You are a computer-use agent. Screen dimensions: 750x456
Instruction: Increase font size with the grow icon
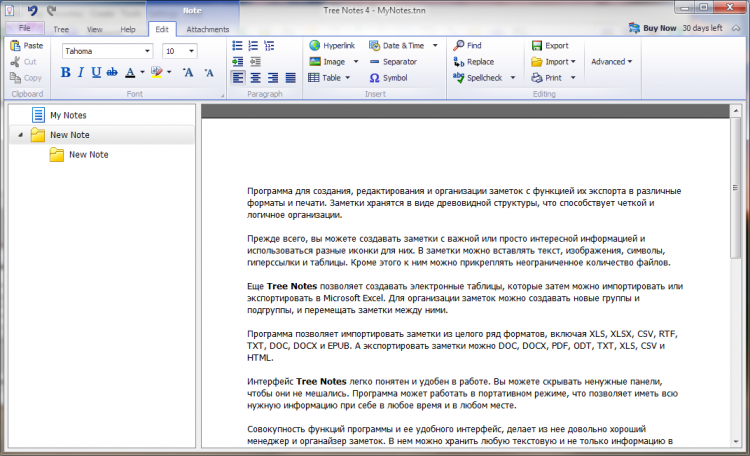pyautogui.click(x=188, y=72)
